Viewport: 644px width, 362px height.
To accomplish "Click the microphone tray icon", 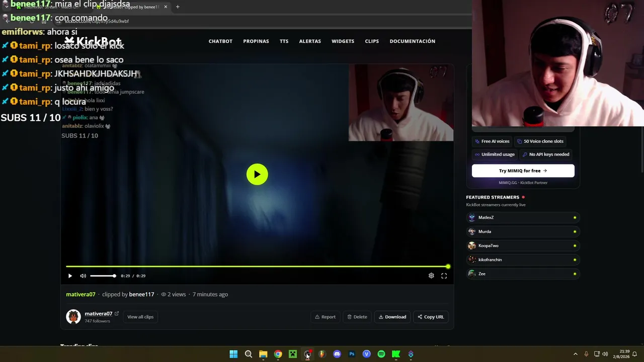I will (x=587, y=354).
